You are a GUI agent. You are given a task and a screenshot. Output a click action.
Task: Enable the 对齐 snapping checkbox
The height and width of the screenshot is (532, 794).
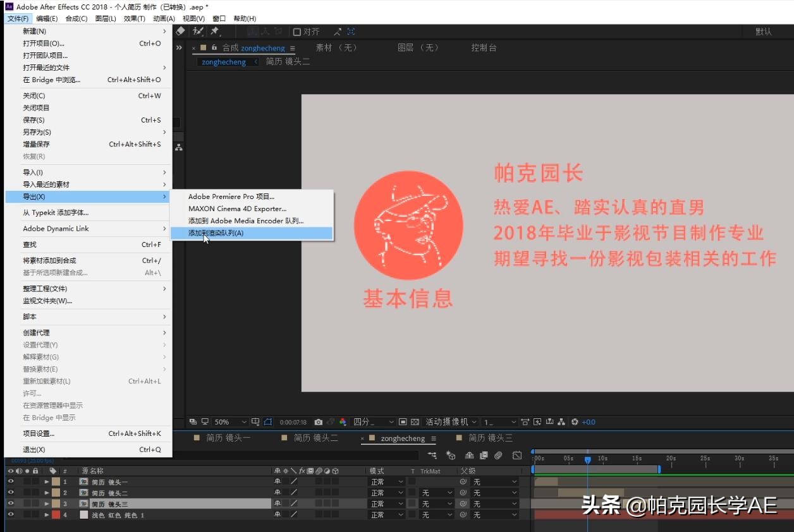pyautogui.click(x=296, y=32)
